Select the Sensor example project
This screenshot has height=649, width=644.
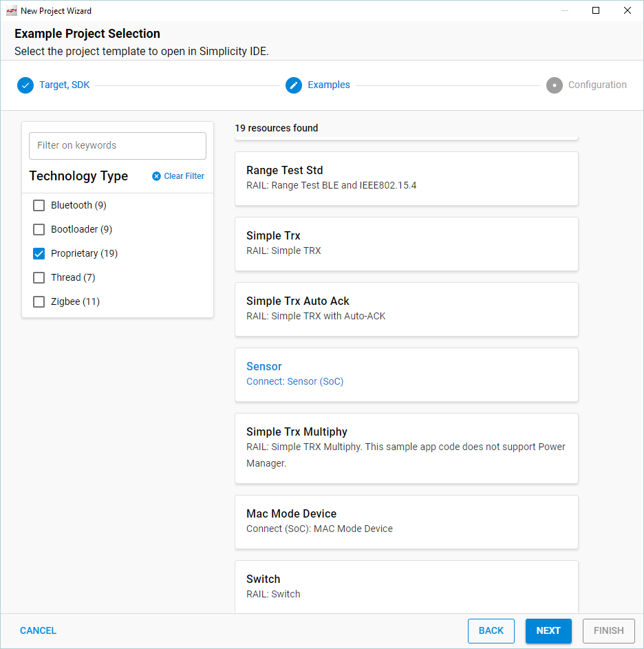[406, 374]
